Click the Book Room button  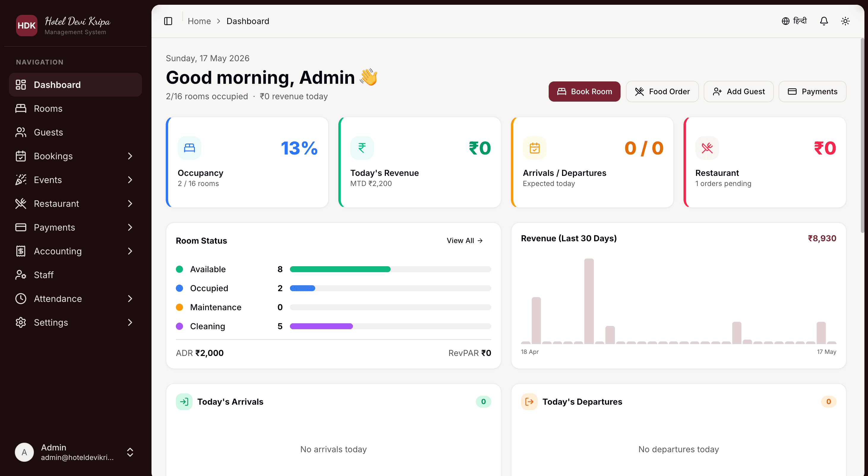coord(584,91)
